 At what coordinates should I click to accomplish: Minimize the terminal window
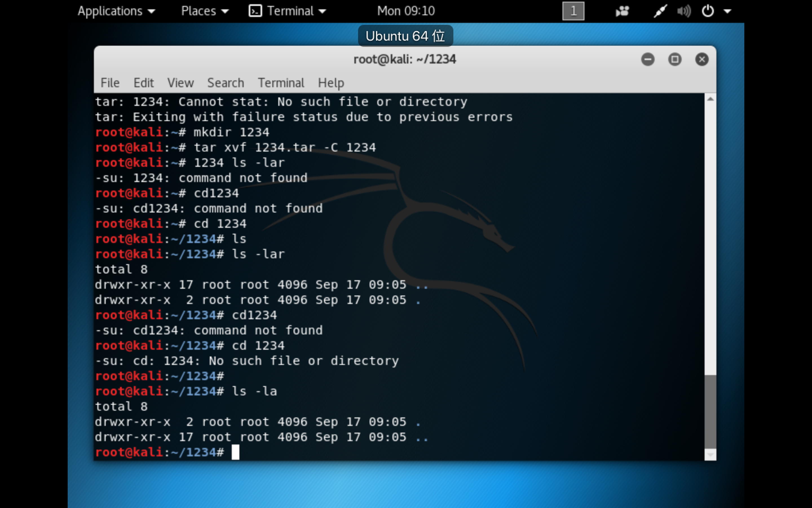pos(648,60)
